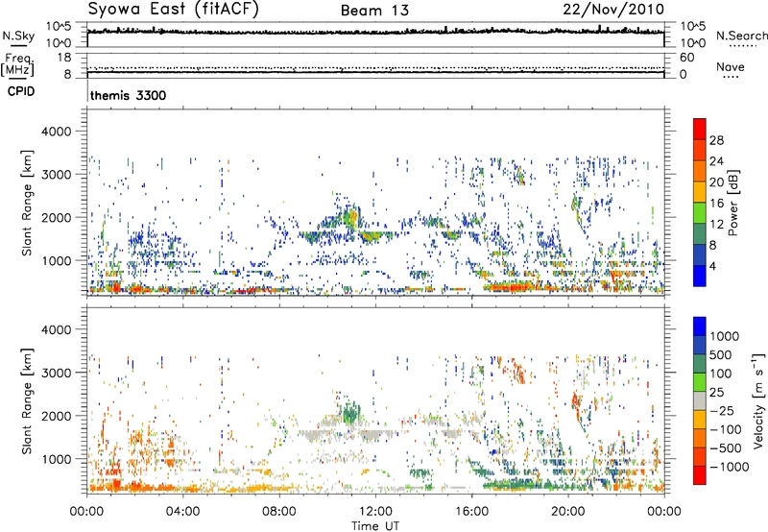Click the power panel 'Slant Range [km]' label
Image resolution: width=768 pixels, height=532 pixels.
(x=27, y=203)
